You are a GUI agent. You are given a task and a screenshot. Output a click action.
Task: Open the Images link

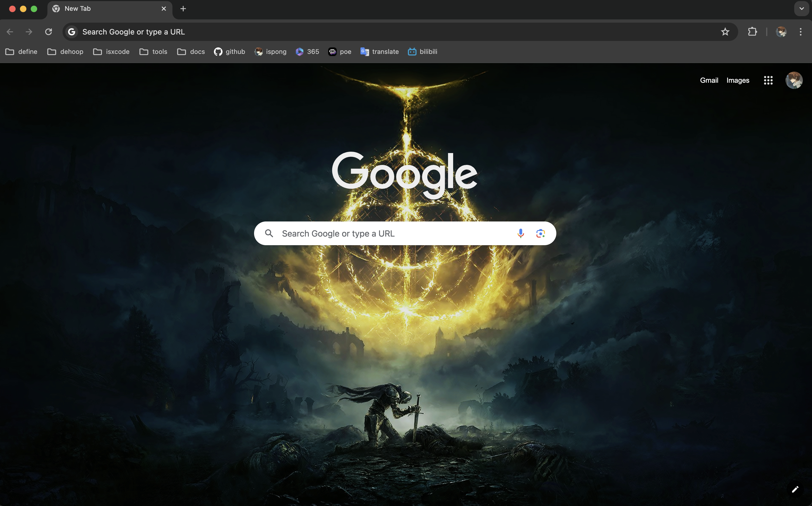738,80
